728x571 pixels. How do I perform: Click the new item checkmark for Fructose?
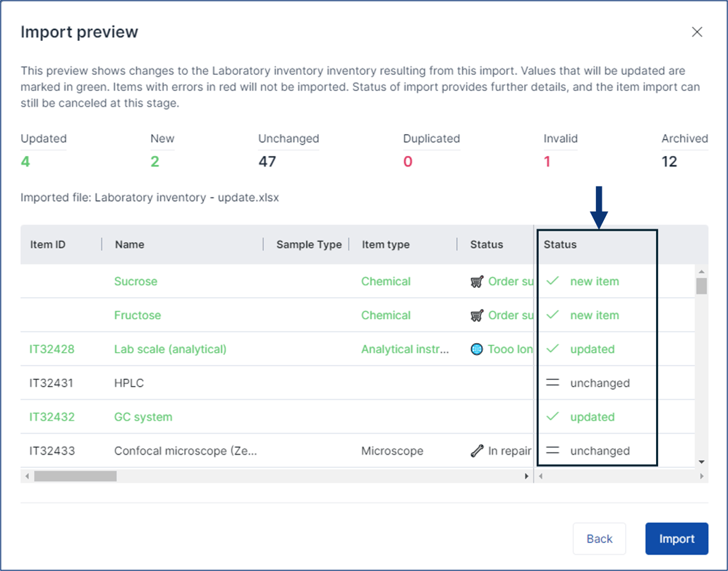coord(553,315)
